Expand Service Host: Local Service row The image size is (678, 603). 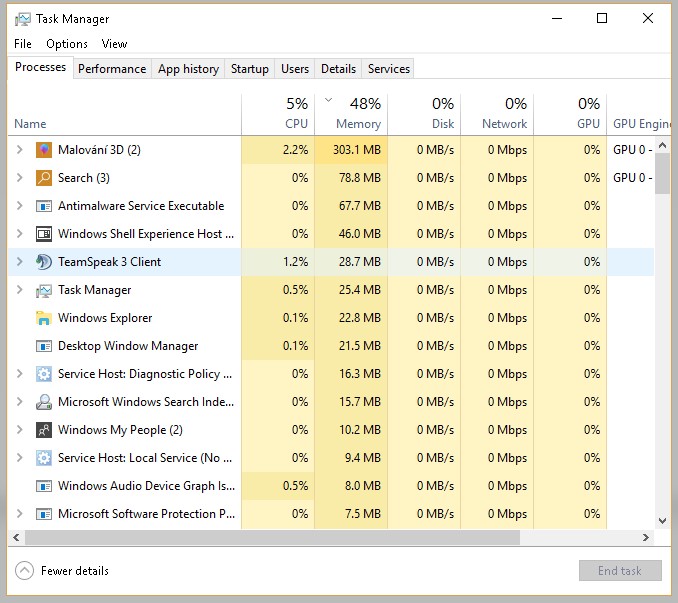pyautogui.click(x=19, y=458)
